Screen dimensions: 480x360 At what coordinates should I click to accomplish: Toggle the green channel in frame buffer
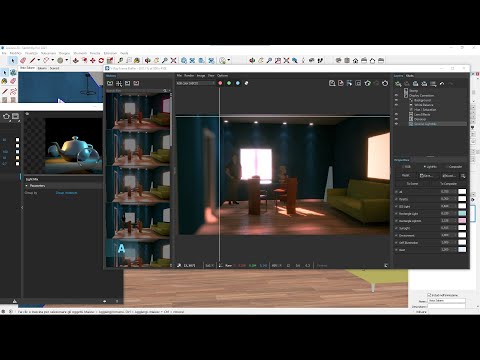(x=229, y=83)
